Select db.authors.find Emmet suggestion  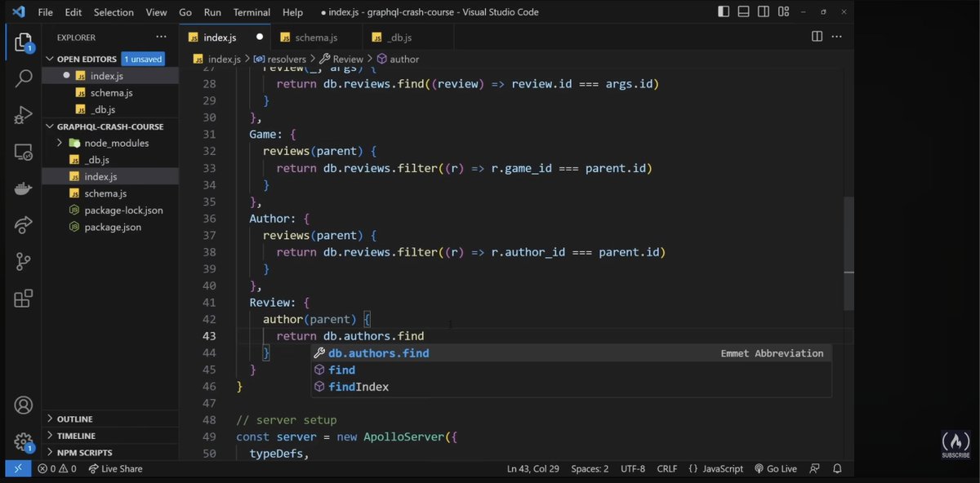tap(572, 353)
